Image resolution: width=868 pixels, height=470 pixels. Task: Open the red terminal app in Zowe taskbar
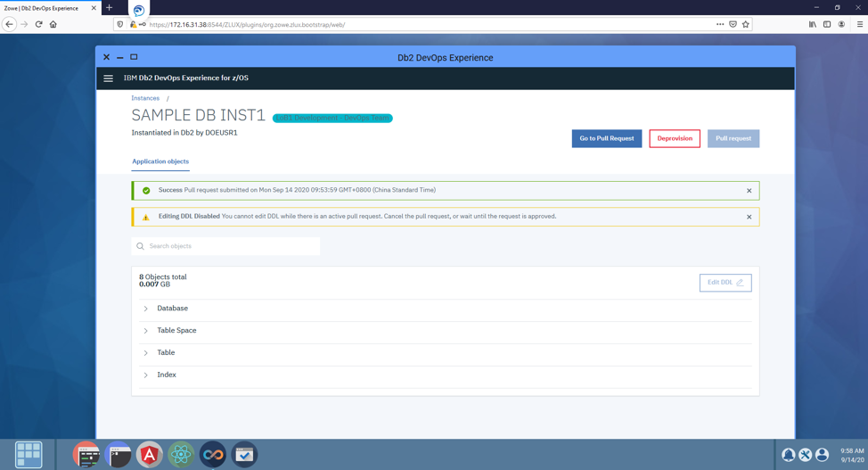coord(86,455)
